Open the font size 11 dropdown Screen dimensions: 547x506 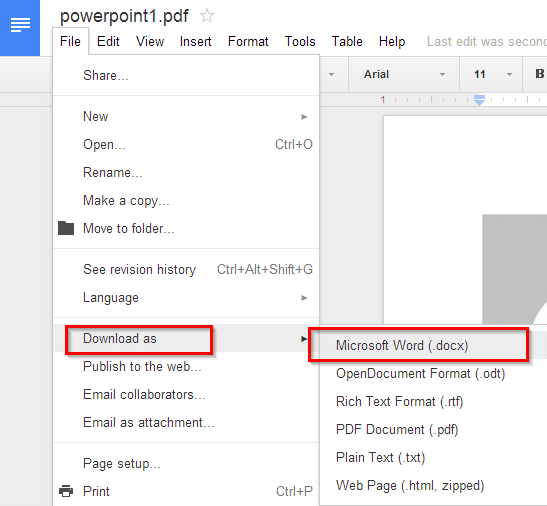[x=492, y=74]
